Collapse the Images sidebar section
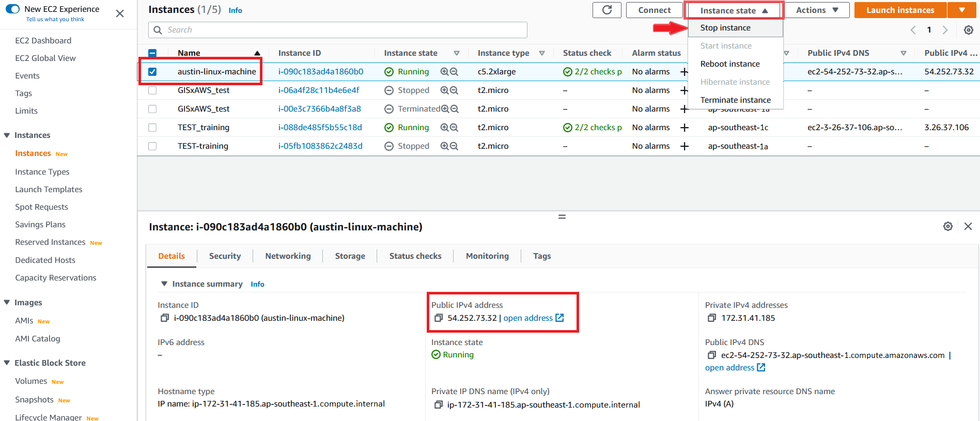The image size is (980, 421). tap(7, 303)
